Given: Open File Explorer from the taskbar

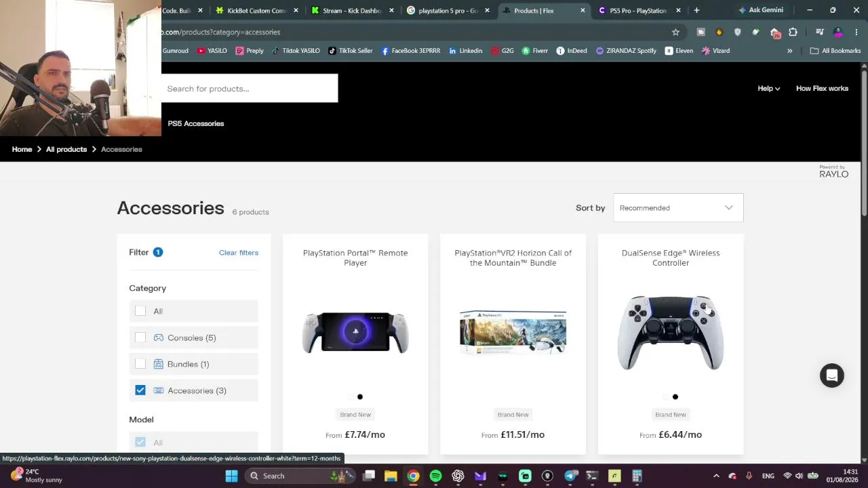Looking at the screenshot, I should (391, 476).
